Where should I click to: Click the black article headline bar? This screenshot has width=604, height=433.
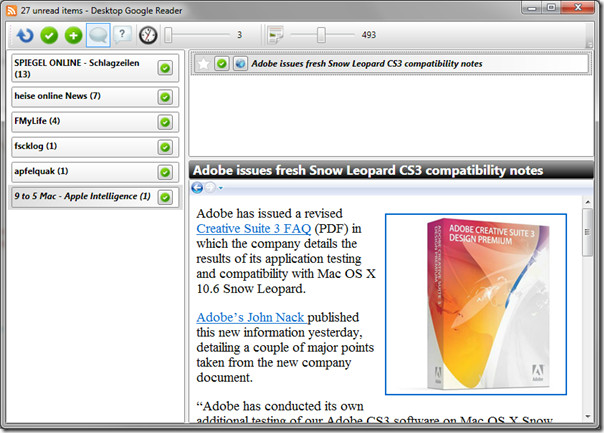click(391, 170)
